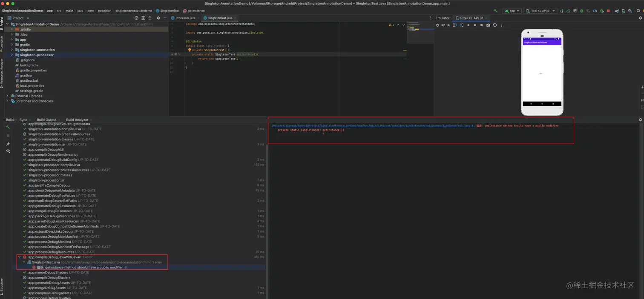Open the app run configuration dropdown
Image resolution: width=644 pixels, height=299 pixels.
(x=512, y=11)
